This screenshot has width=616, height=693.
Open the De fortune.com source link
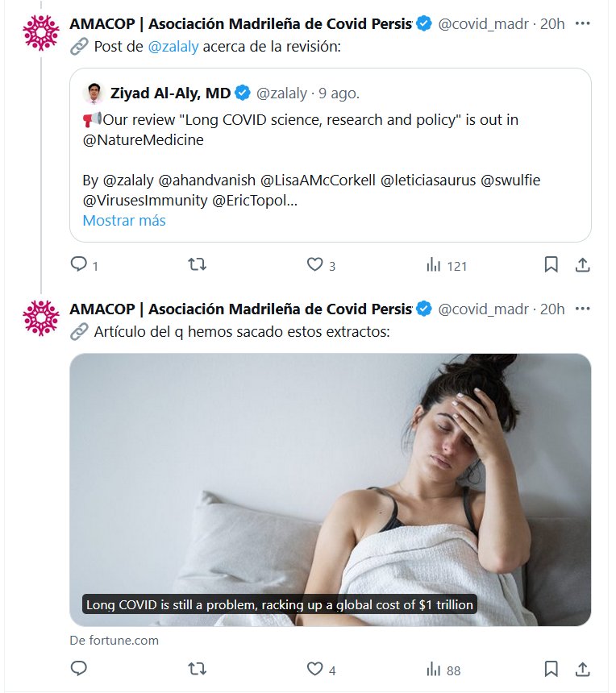[x=114, y=641]
